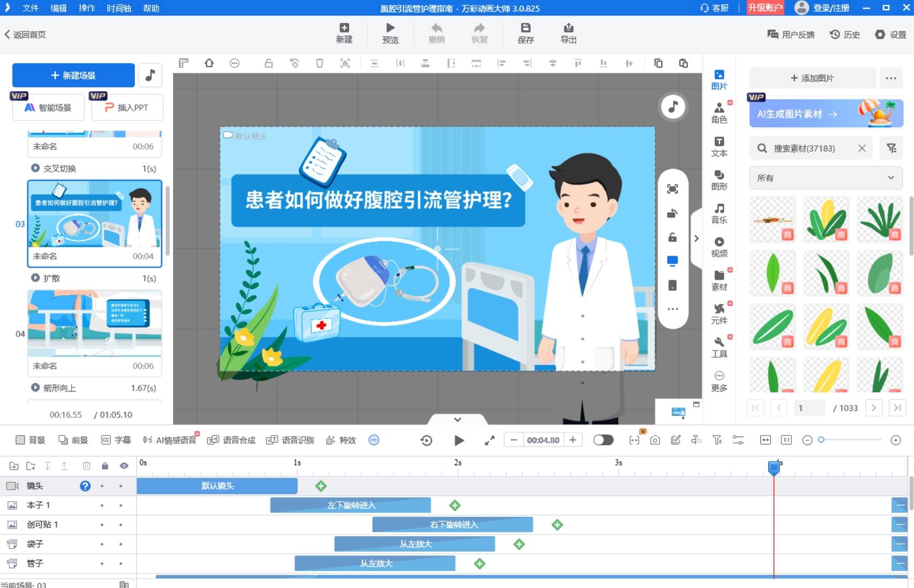Click the Subtitles (字幕) timeline tool

click(116, 440)
